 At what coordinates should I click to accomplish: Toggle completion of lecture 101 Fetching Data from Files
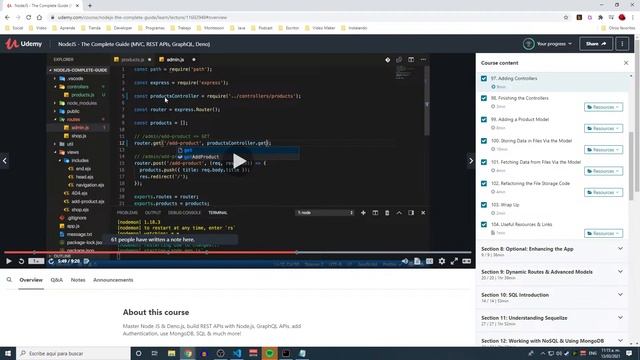(484, 162)
